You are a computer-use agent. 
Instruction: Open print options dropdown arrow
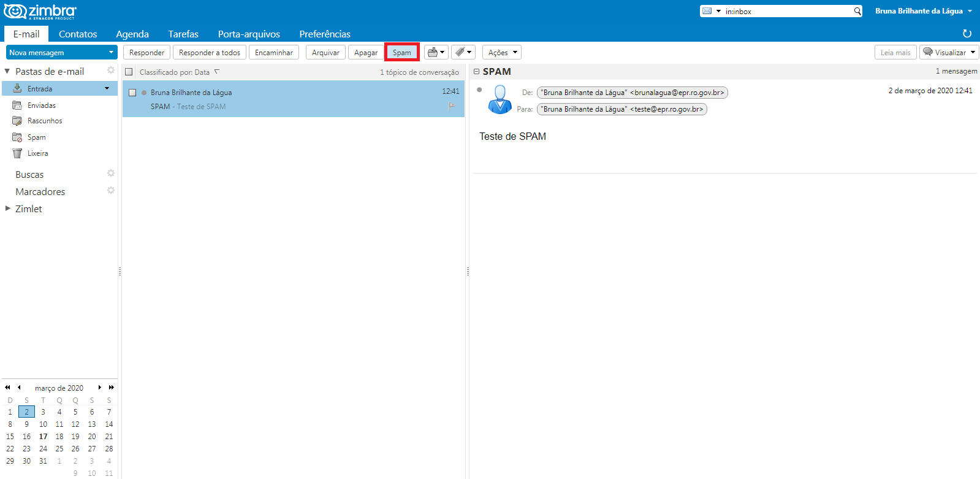tap(443, 52)
